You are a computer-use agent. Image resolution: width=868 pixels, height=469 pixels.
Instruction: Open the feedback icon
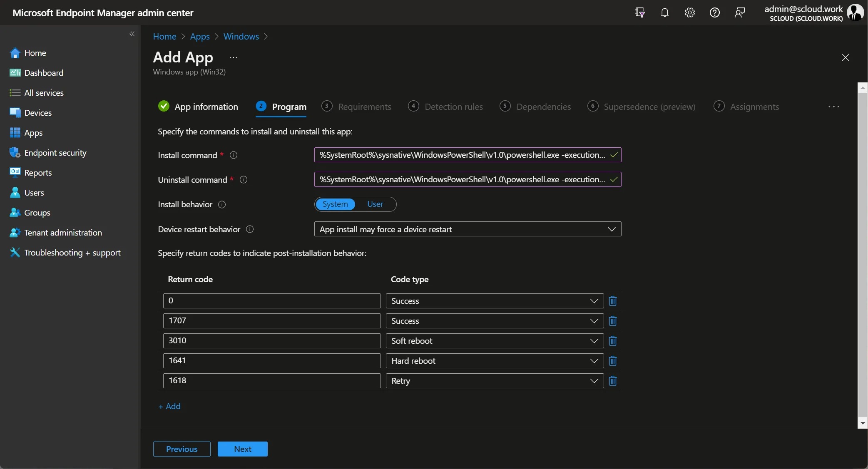tap(740, 12)
